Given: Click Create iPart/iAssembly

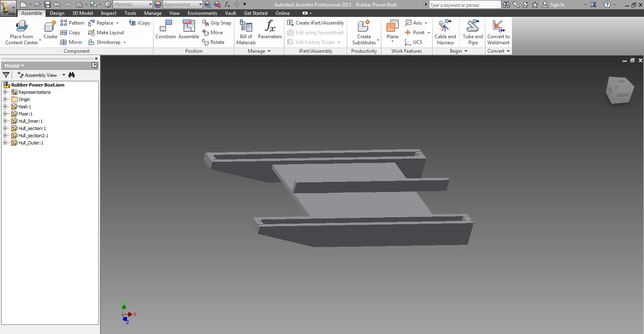Looking at the screenshot, I should point(316,23).
